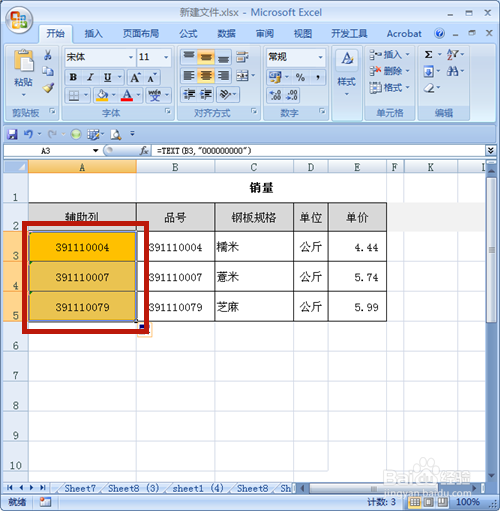Switch to the 页面布局 ribbon tab

141,34
